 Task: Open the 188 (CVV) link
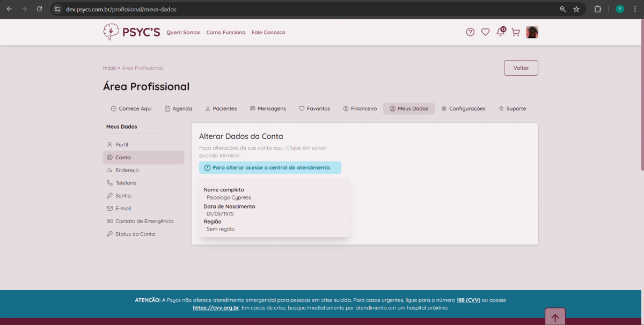point(468,300)
